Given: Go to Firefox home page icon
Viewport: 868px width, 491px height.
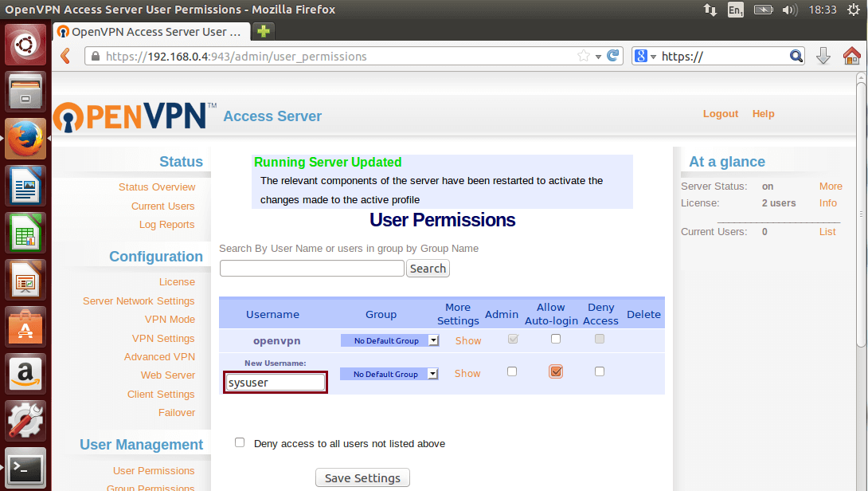Looking at the screenshot, I should [852, 56].
